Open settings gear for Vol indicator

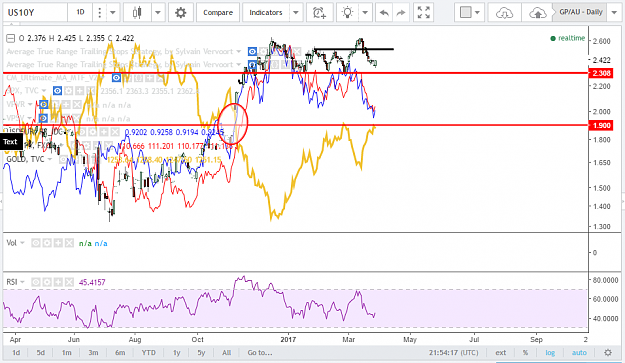(x=47, y=243)
